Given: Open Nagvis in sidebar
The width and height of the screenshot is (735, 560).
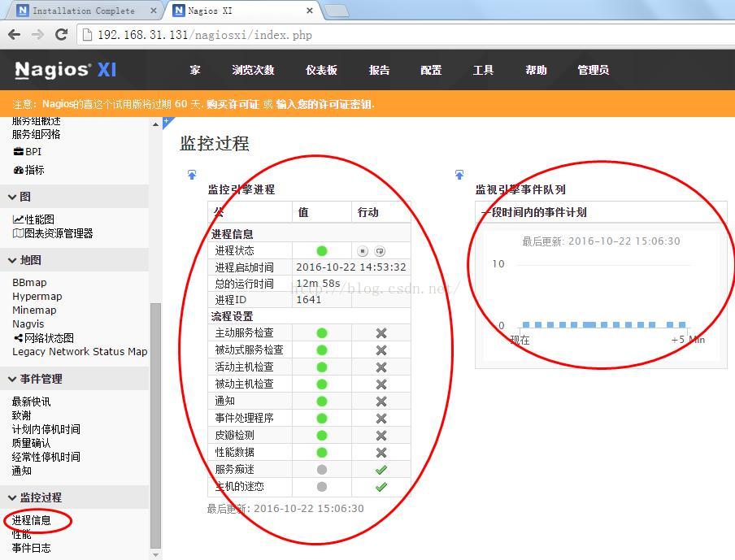Looking at the screenshot, I should pos(28,323).
